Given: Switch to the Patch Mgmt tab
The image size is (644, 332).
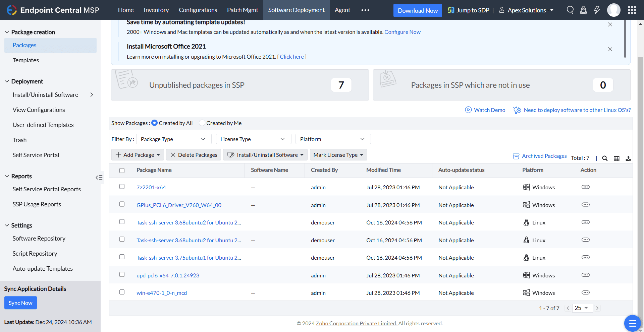Looking at the screenshot, I should [x=243, y=10].
